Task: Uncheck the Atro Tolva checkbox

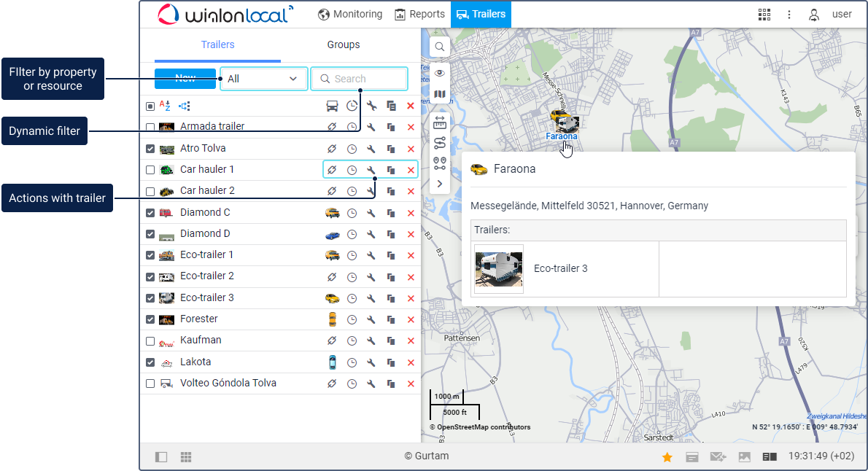Action: point(150,149)
